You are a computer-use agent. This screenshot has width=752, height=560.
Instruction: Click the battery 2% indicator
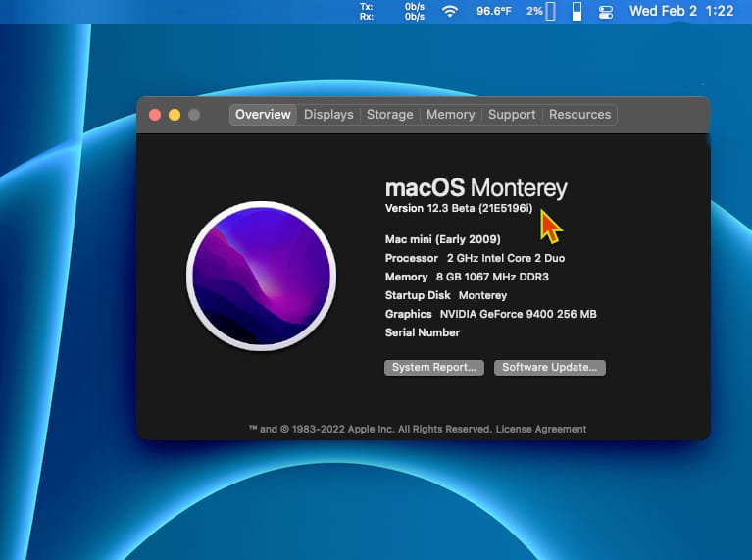click(x=541, y=11)
